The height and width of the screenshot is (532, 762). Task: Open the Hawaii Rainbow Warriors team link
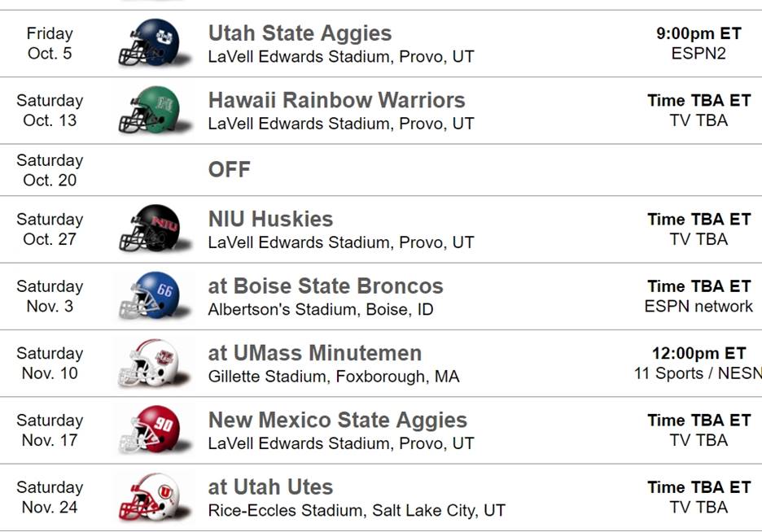click(336, 100)
